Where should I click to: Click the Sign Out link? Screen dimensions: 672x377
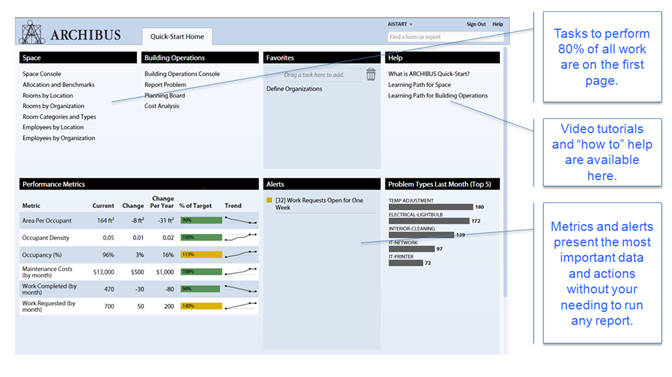tap(476, 24)
